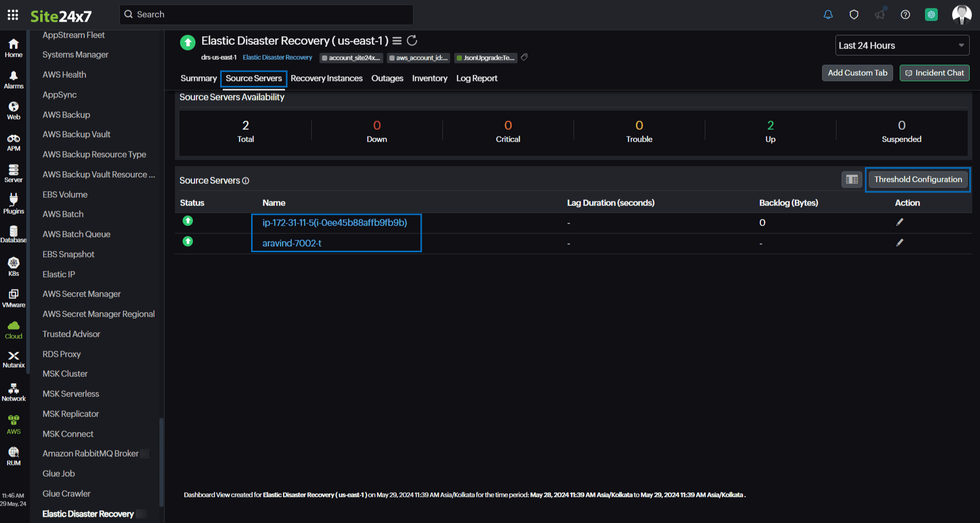Screen dimensions: 980x523
Task: Open the Alarms section in sidebar
Action: (x=13, y=80)
